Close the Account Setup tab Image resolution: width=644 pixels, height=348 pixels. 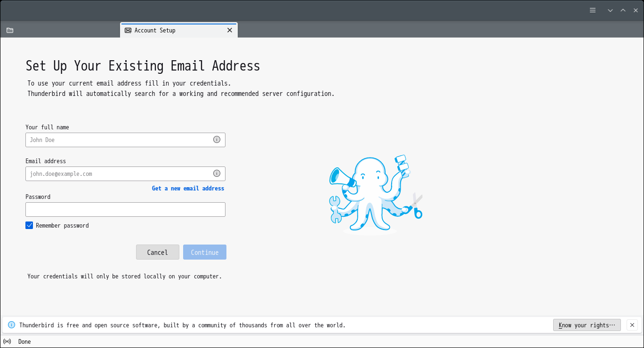(x=230, y=30)
